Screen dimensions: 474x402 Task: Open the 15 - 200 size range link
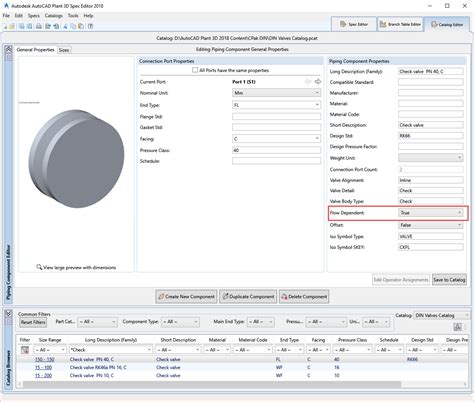43,375
